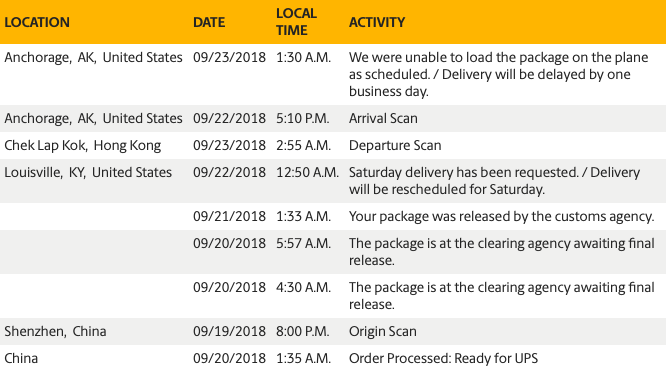This screenshot has width=671, height=378.
Task: Click package released by customs agency entry
Action: click(501, 216)
